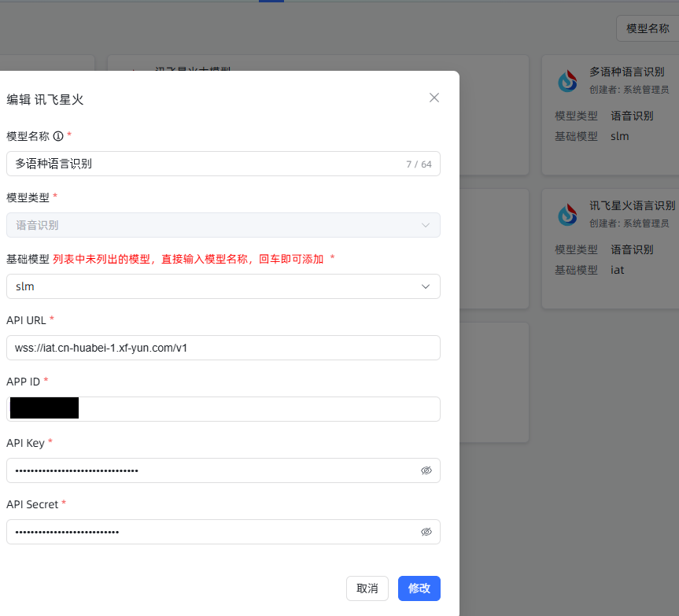Click inside the API Key password field

(x=212, y=470)
